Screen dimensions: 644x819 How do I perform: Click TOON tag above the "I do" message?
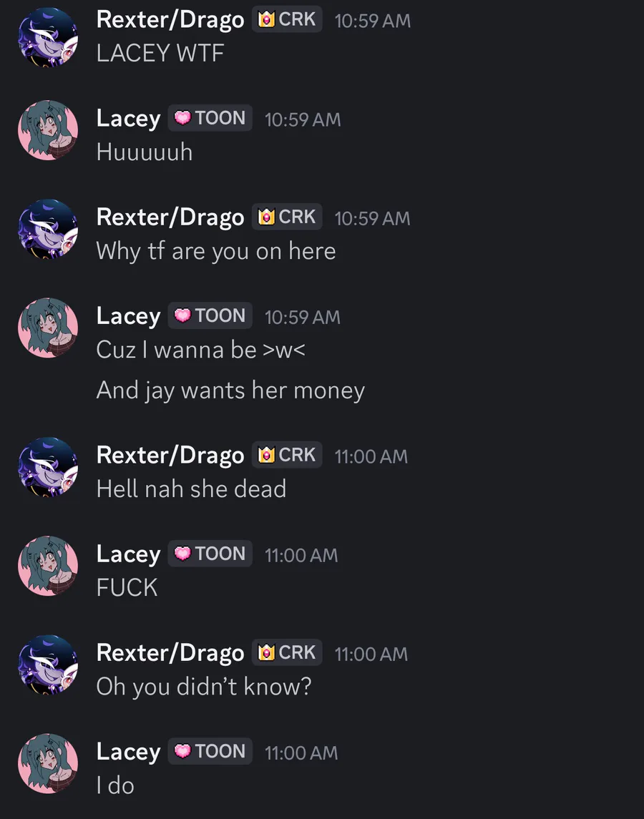pos(210,751)
